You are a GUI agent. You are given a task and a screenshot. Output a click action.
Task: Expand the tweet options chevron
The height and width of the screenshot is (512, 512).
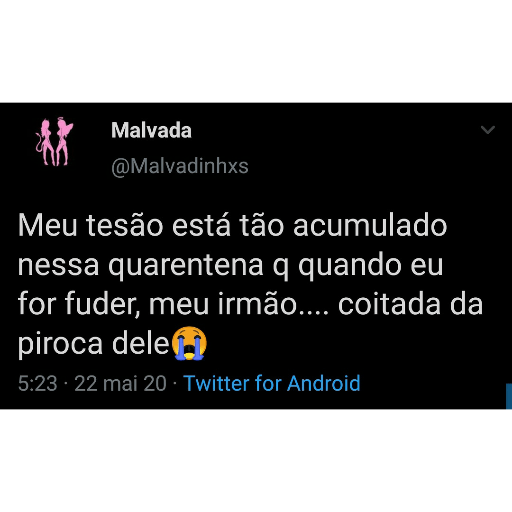point(488,129)
